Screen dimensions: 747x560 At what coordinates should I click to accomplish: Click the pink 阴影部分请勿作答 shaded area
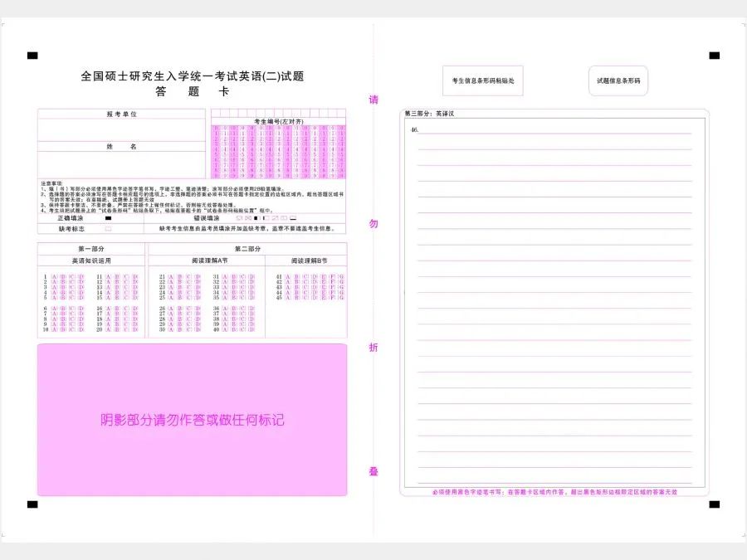click(x=191, y=419)
